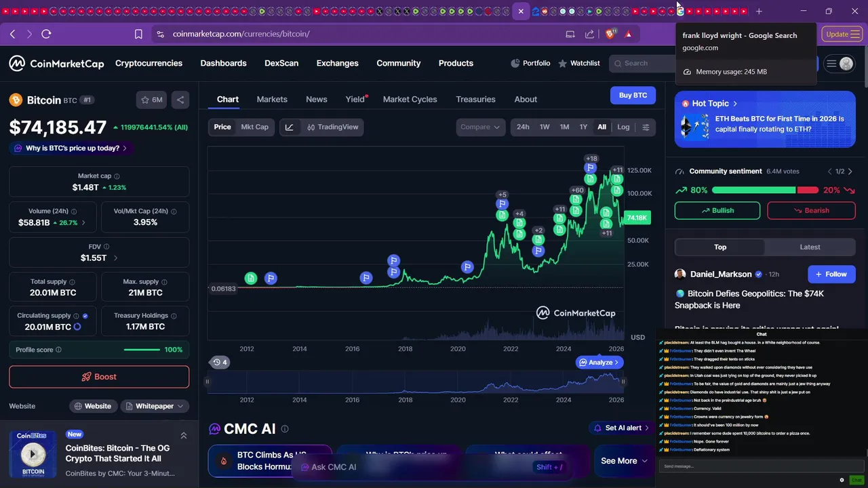Viewport: 868px width, 488px height.
Task: Collapse the CoinBites card chevron
Action: tap(183, 436)
